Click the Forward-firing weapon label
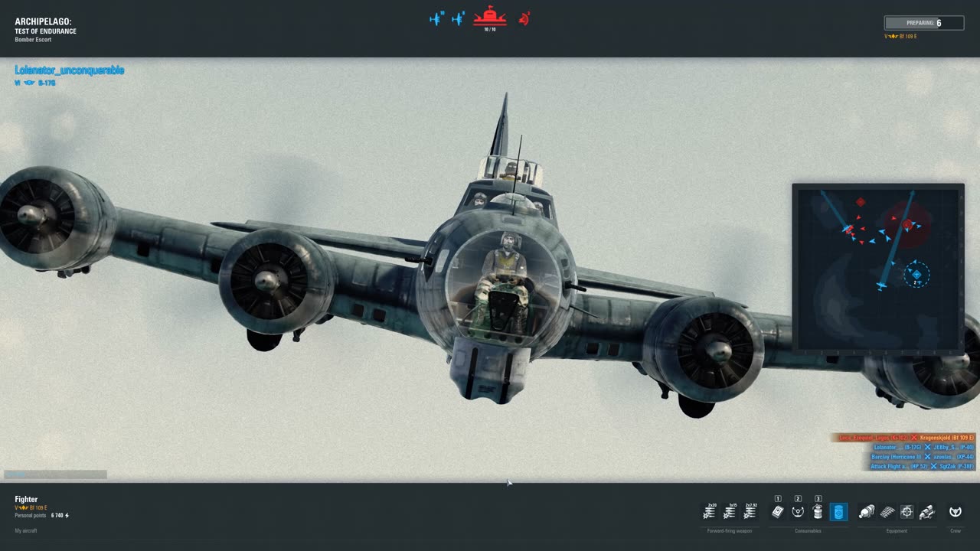Viewport: 980px width, 551px height. pos(730,530)
